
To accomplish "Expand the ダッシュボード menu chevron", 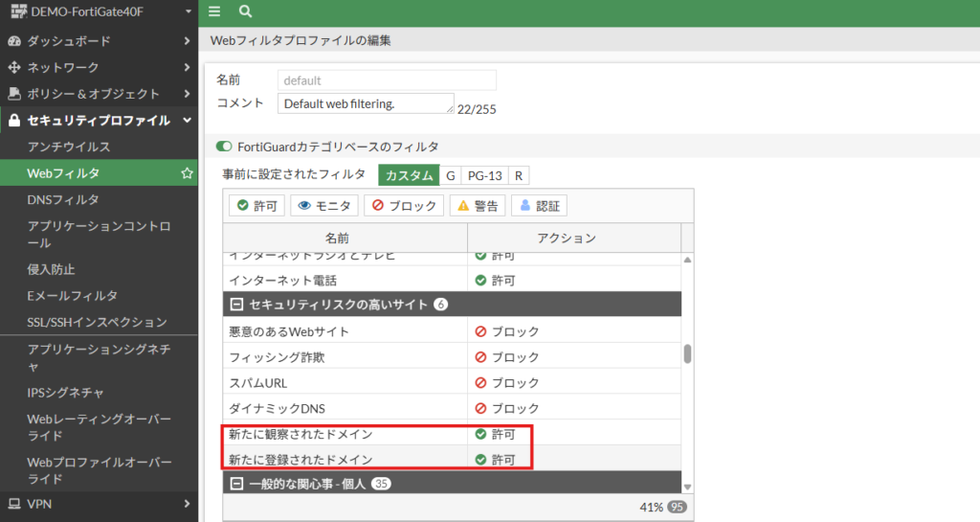I will pyautogui.click(x=187, y=41).
